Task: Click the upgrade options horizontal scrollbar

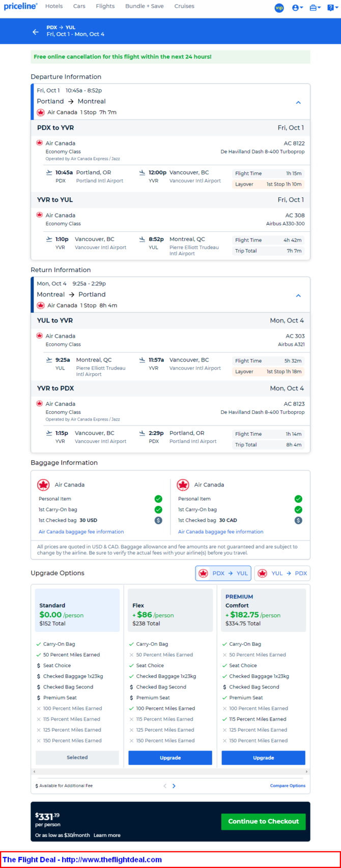Action: click(x=170, y=771)
